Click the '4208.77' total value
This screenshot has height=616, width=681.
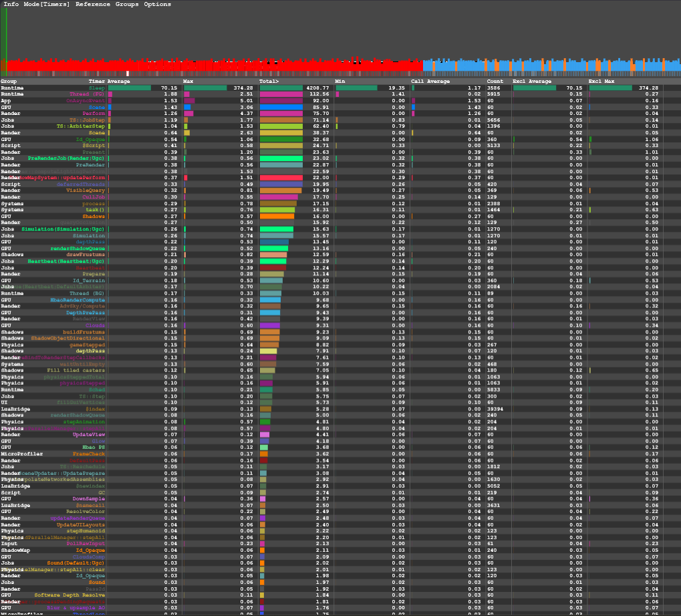[318, 88]
